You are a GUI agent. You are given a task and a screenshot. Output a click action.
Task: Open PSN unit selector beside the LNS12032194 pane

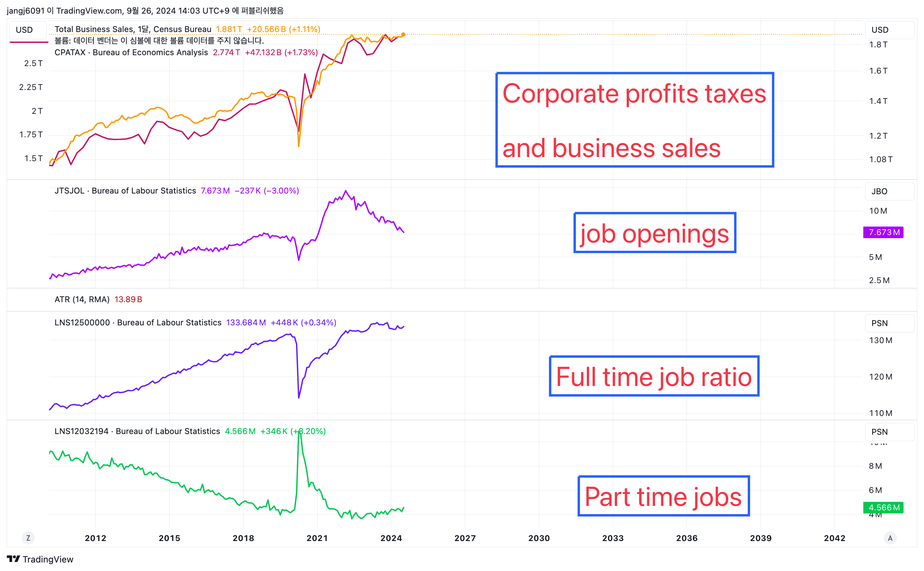(879, 432)
